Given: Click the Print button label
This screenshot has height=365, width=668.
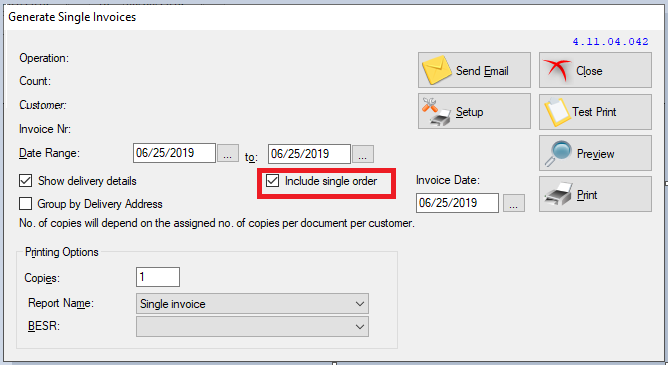Looking at the screenshot, I should 587,195.
